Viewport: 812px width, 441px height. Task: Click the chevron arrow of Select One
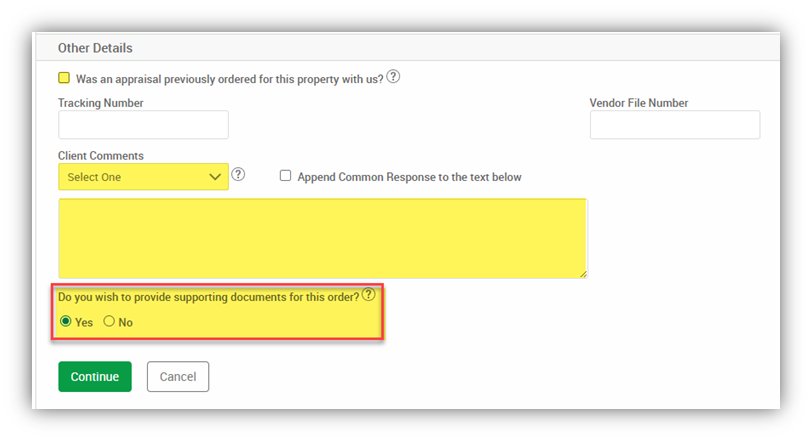[215, 177]
